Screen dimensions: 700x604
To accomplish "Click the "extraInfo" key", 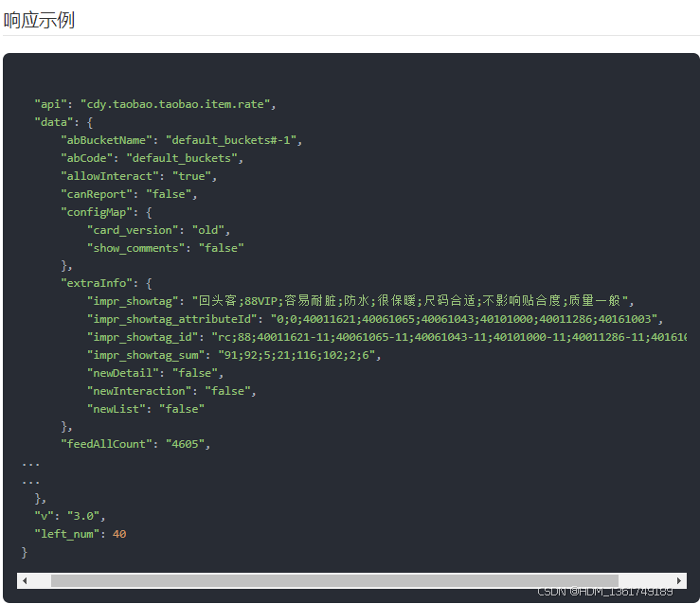I will tap(97, 283).
